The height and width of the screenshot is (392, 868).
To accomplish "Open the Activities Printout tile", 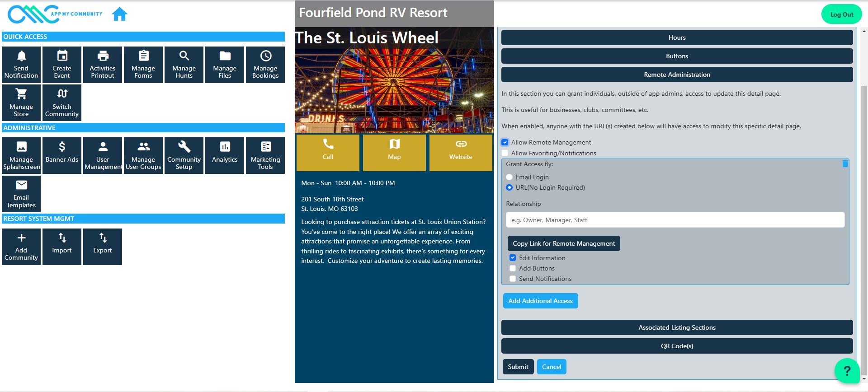I will 103,65.
